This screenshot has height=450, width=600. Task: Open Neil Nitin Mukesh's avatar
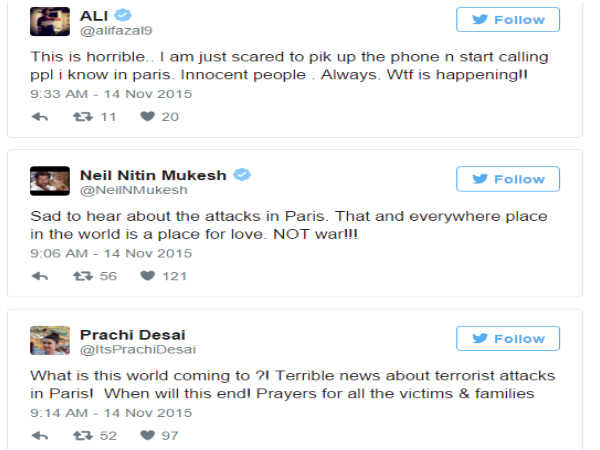(50, 181)
